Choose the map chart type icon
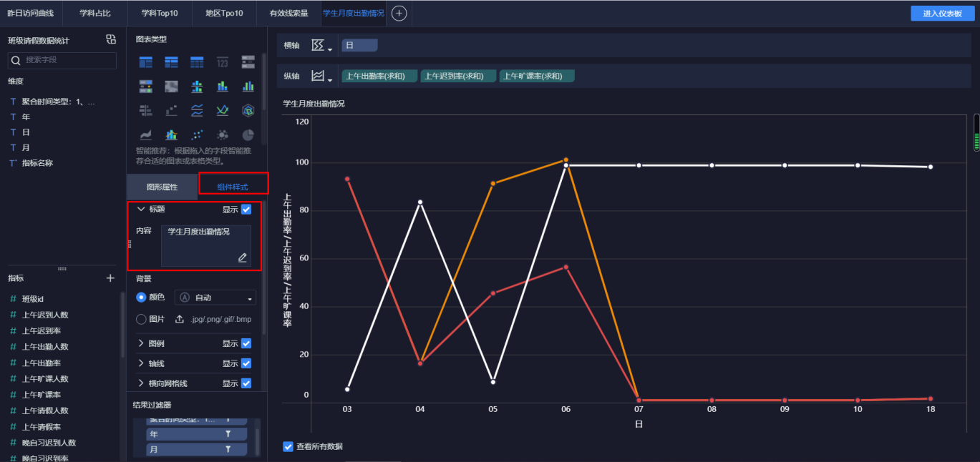Viewport: 980px width, 462px height. click(171, 87)
